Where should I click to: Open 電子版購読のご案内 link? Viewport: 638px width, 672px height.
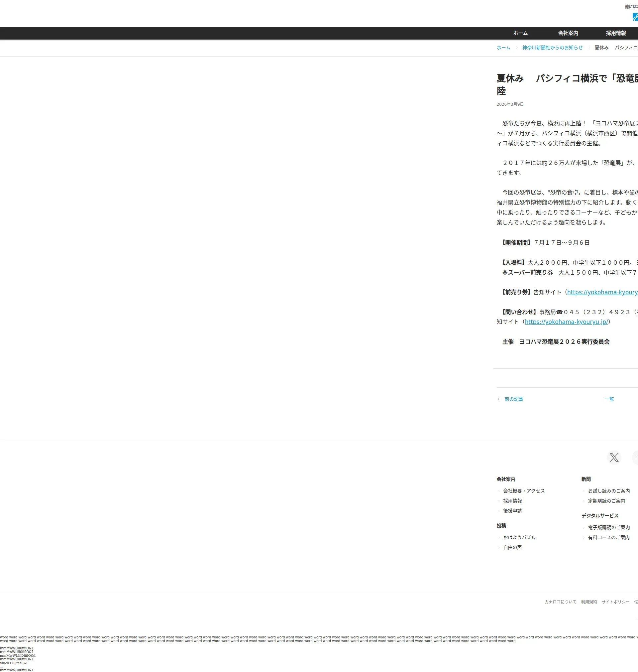click(x=609, y=527)
